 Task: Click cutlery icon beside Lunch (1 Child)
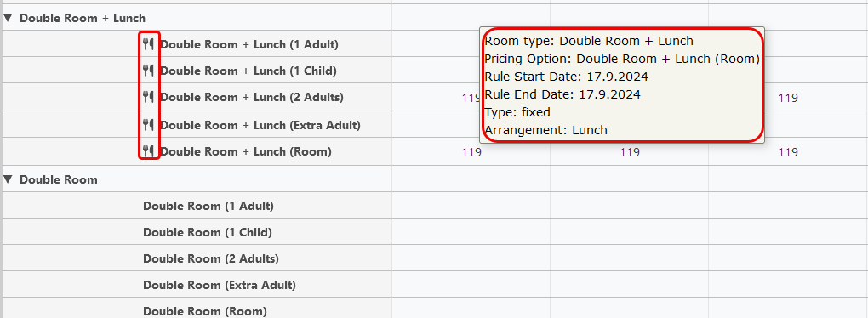point(148,71)
